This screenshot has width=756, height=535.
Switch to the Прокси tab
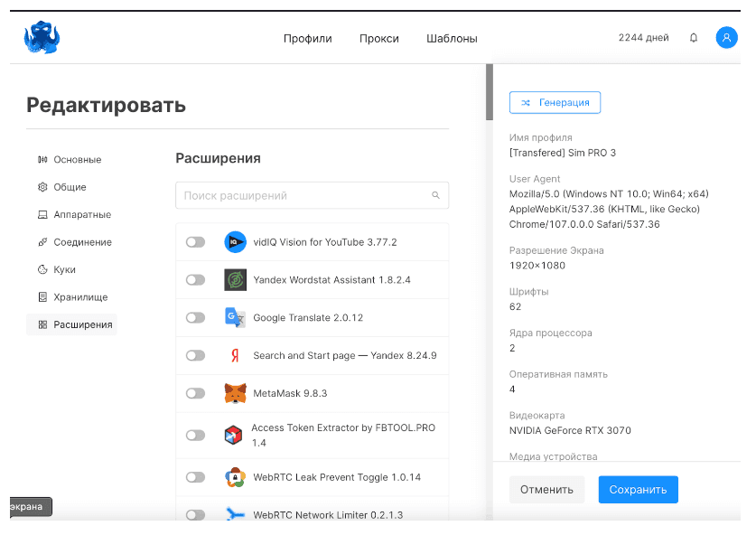(x=378, y=39)
